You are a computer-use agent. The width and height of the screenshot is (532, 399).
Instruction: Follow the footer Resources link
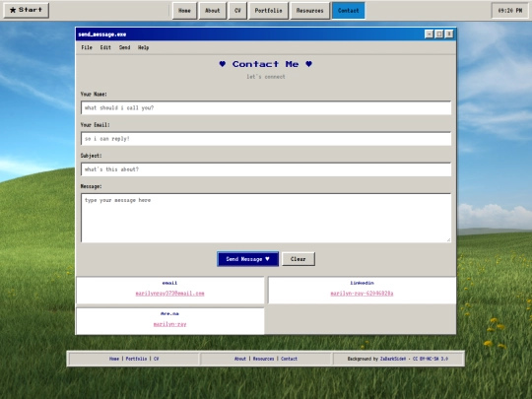tap(263, 359)
